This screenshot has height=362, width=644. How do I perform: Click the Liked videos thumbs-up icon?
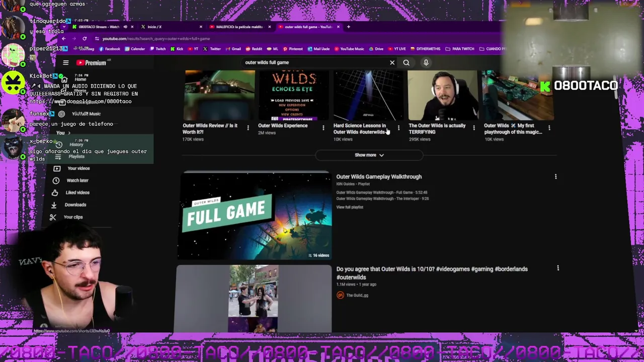(x=55, y=193)
